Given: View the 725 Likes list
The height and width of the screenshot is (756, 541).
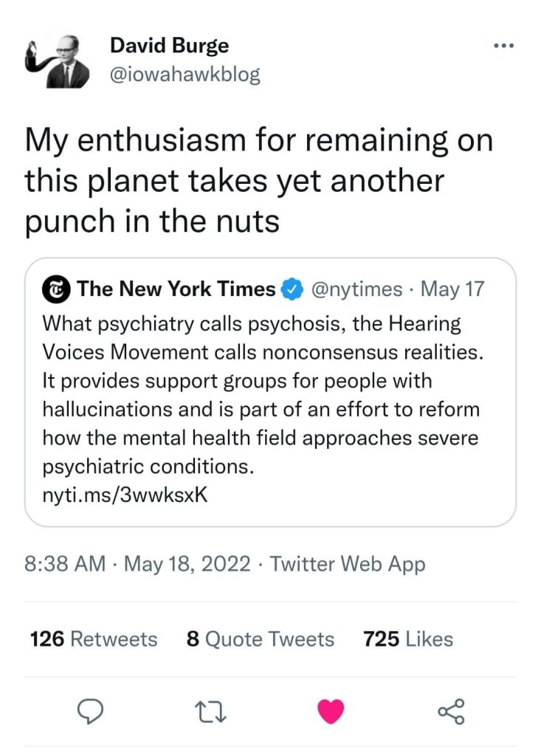Looking at the screenshot, I should pos(408,639).
